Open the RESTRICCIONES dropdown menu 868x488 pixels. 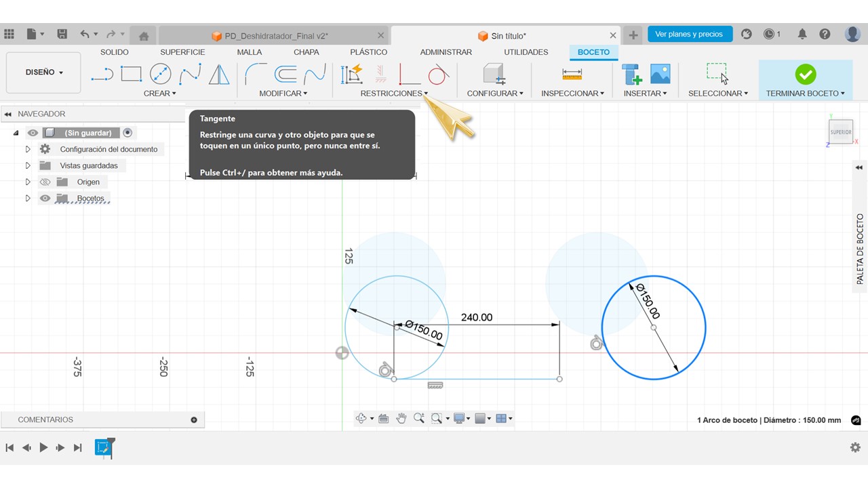(394, 94)
